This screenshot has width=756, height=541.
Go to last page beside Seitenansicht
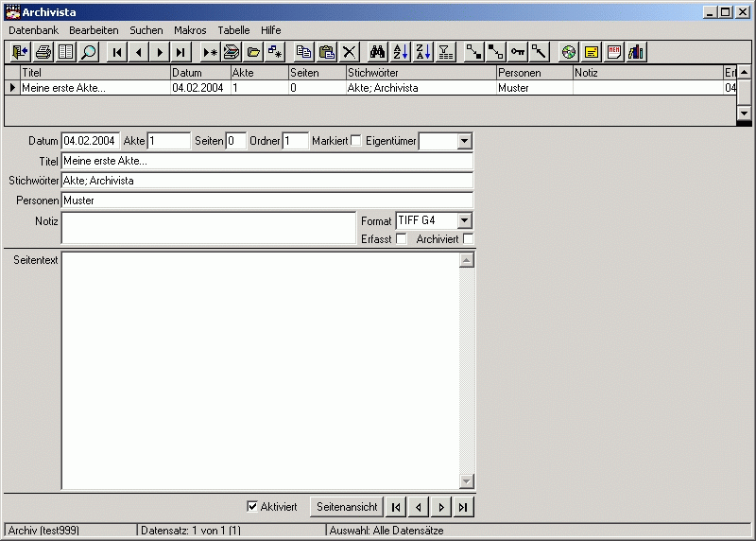[463, 507]
